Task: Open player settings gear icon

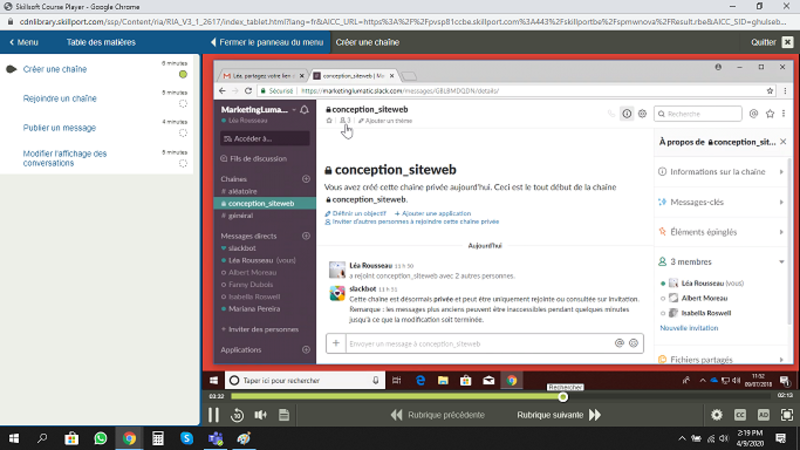Action: coord(717,415)
